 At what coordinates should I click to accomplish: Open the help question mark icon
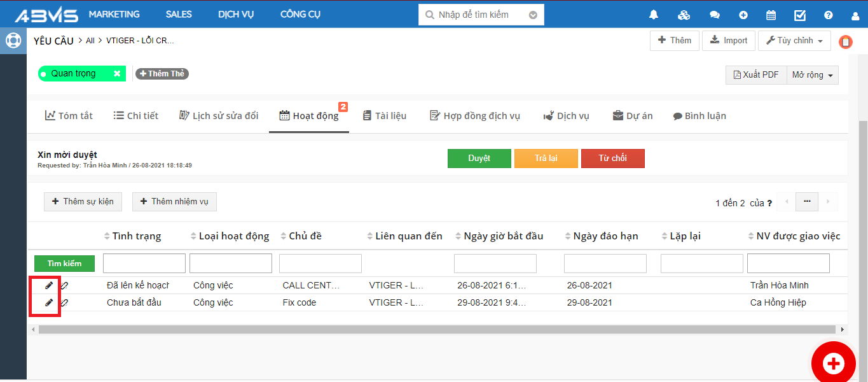828,15
